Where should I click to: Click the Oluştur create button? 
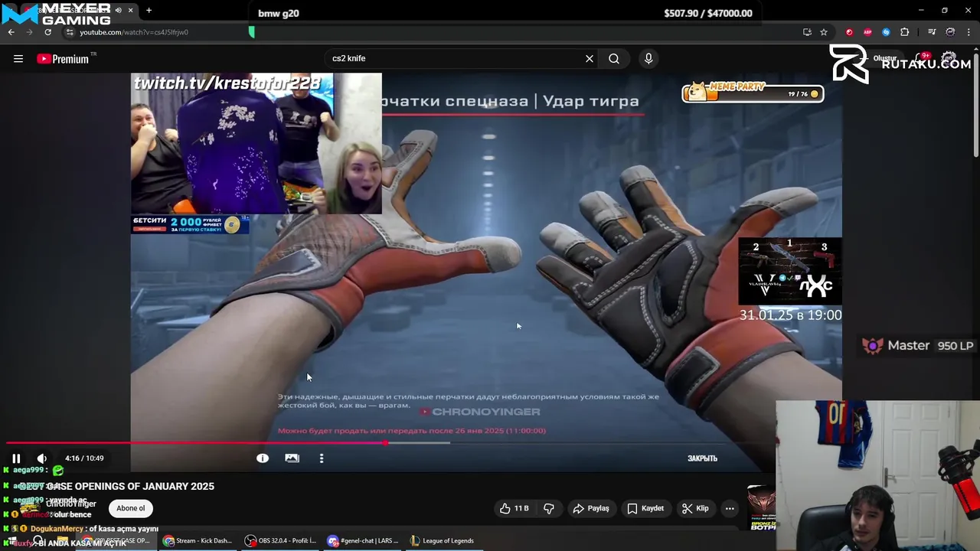pyautogui.click(x=880, y=58)
